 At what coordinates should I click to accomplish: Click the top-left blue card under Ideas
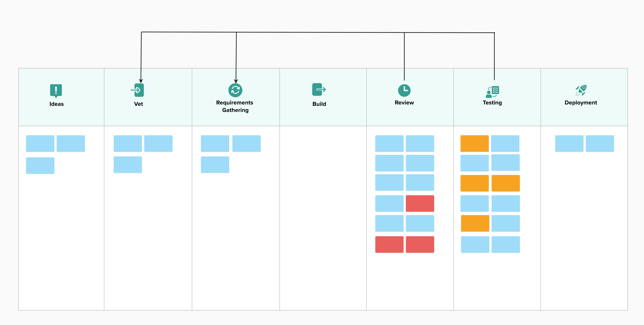40,143
